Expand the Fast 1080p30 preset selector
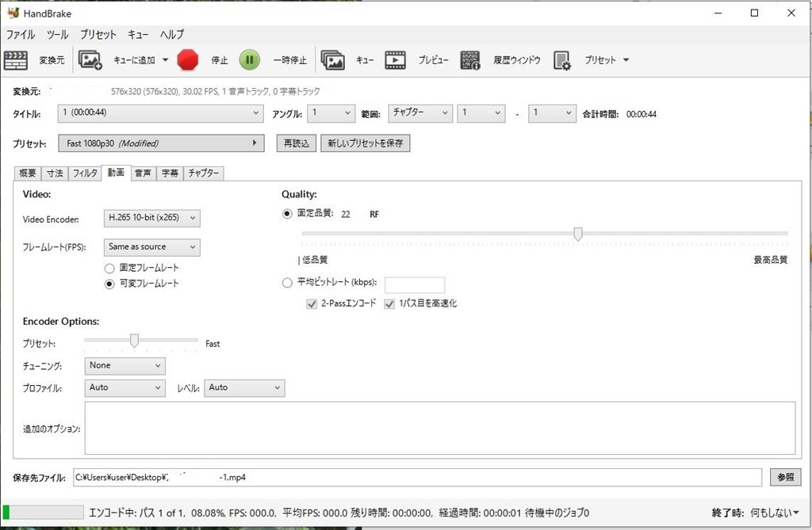Viewport: 812px width, 530px height. coord(161,143)
